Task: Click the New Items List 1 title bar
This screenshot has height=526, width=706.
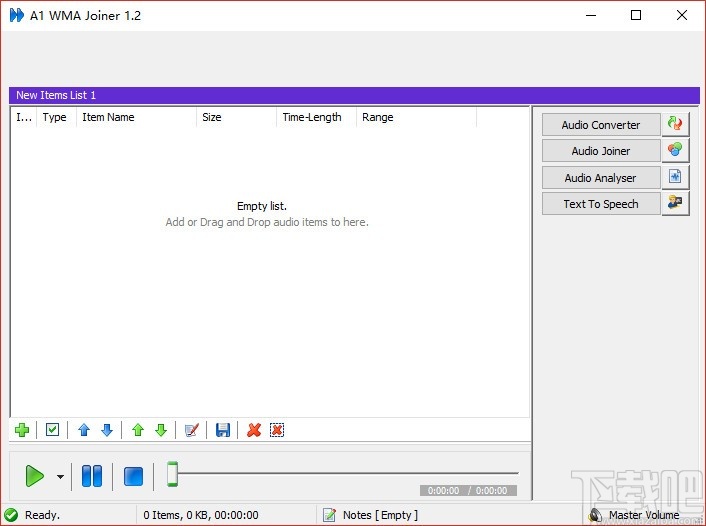Action: (354, 95)
